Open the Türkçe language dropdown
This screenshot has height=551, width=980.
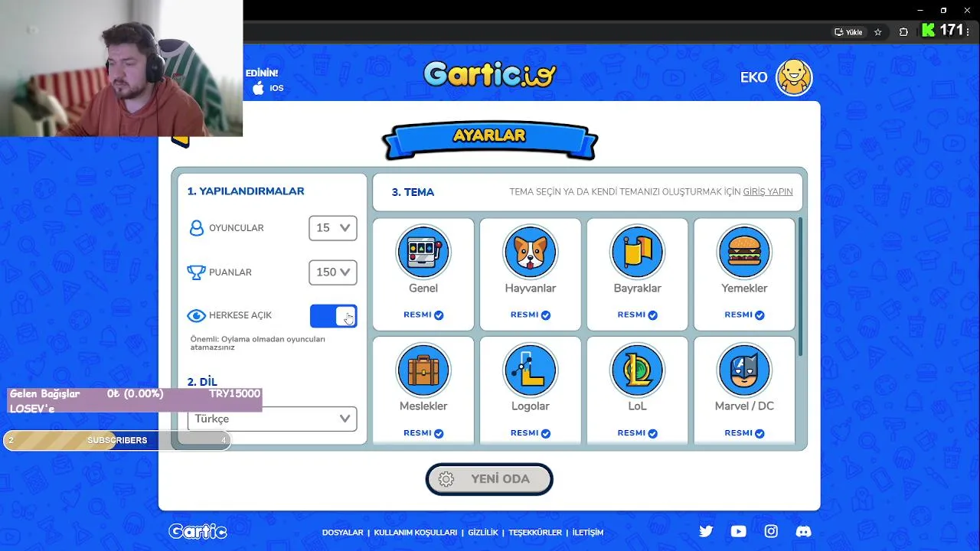[272, 419]
